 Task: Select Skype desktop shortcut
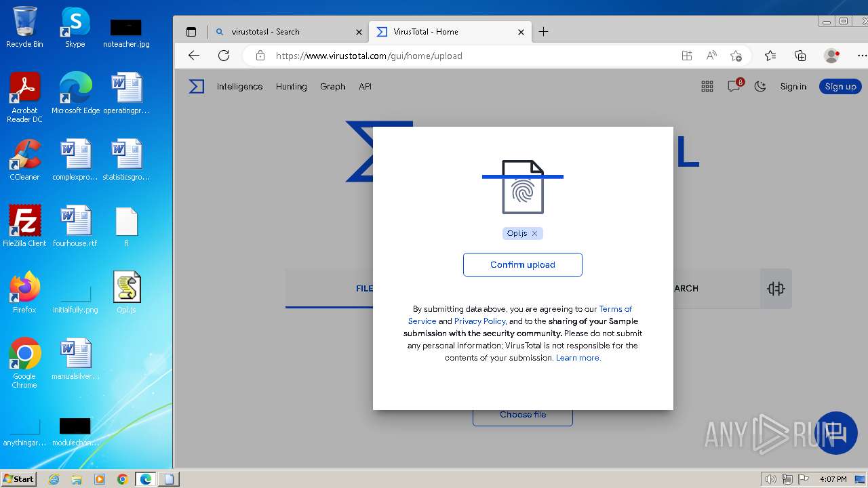point(75,28)
